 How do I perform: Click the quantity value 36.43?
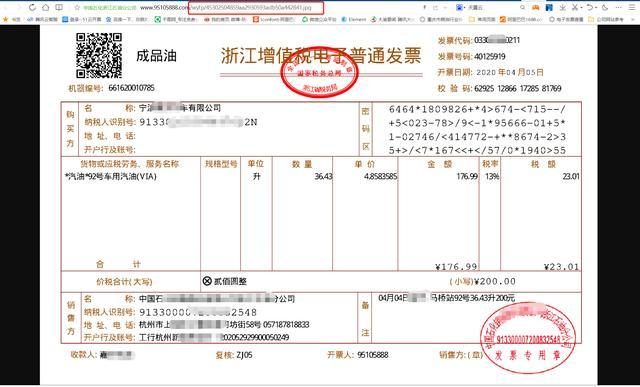click(323, 176)
